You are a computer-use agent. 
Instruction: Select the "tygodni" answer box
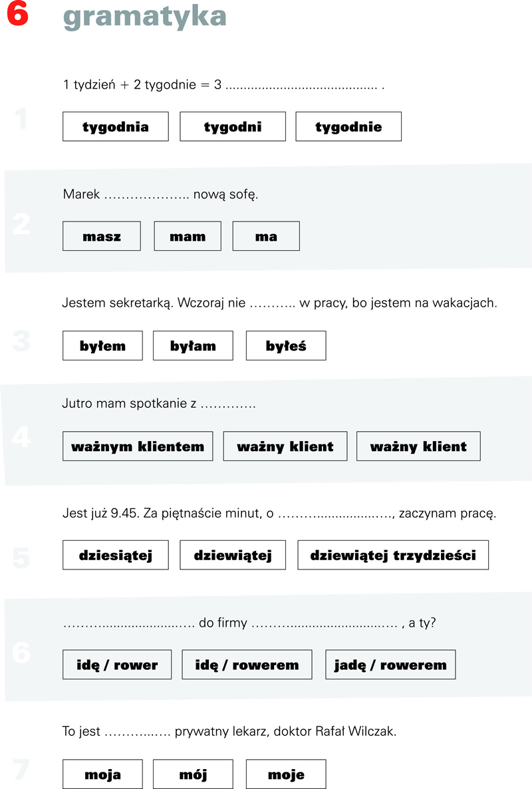click(233, 126)
